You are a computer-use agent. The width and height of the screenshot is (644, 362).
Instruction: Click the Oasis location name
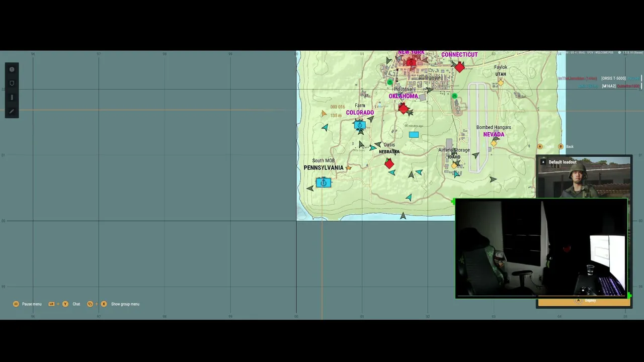[x=389, y=145]
